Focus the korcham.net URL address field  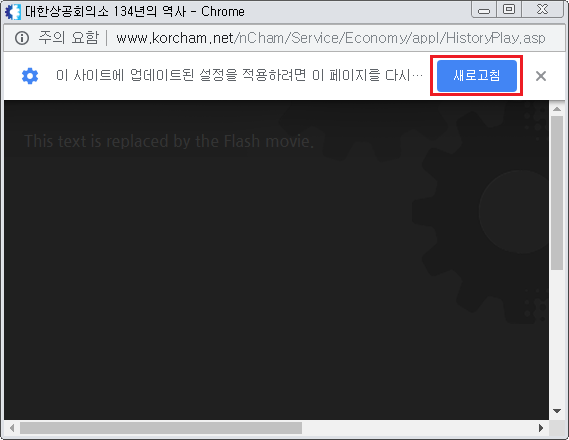331,38
